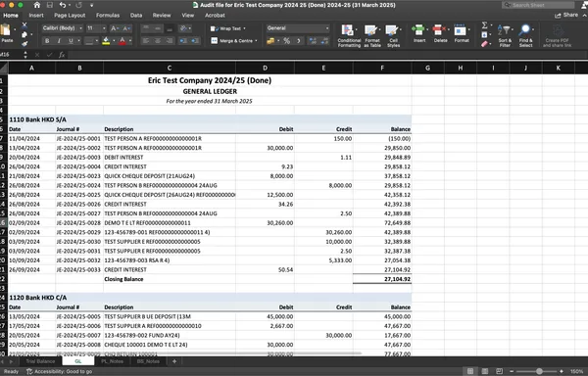This screenshot has height=376, width=588.
Task: Click the Redo arrow icon
Action: point(78,5)
